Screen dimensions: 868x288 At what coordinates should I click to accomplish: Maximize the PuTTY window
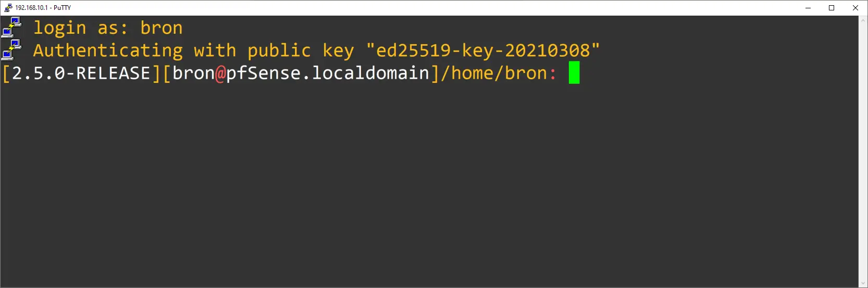click(832, 8)
